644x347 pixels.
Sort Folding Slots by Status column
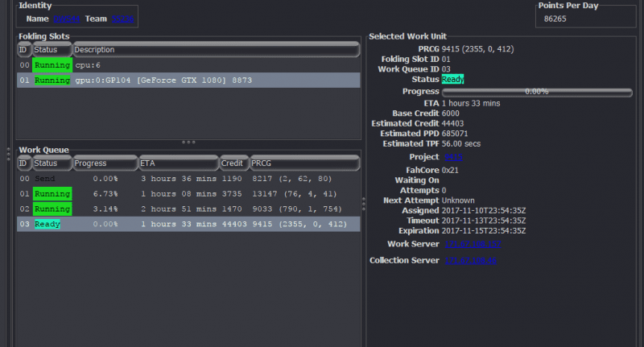(x=52, y=50)
